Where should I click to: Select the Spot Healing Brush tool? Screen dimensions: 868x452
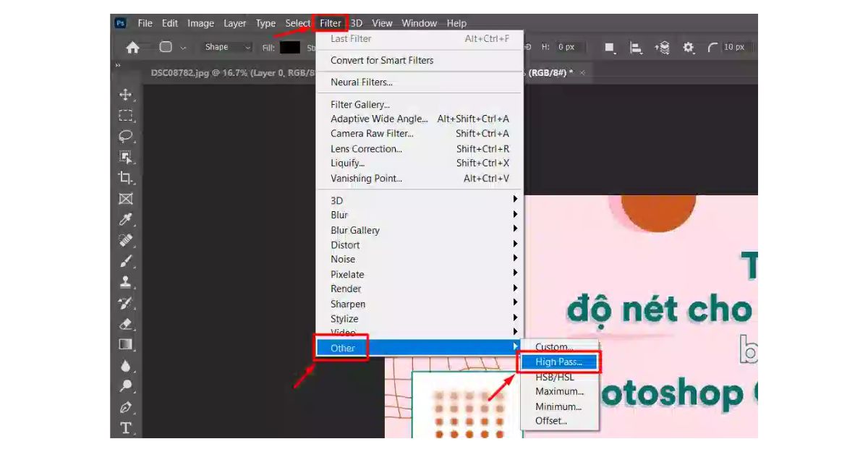click(126, 240)
